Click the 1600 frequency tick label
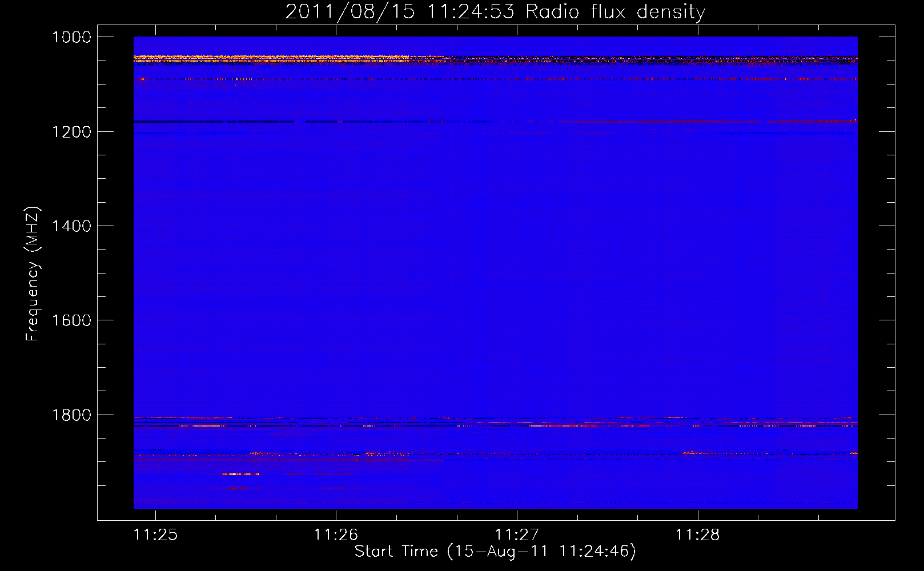 tap(71, 320)
